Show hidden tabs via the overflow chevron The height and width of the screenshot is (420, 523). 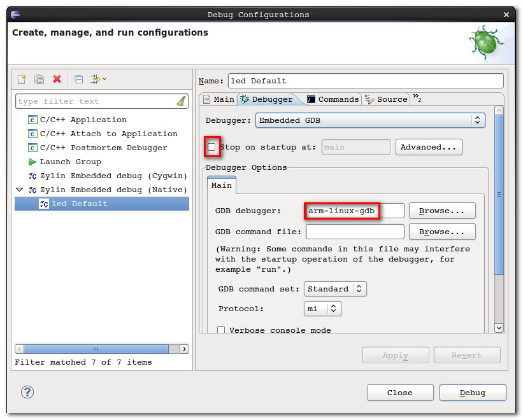[417, 98]
